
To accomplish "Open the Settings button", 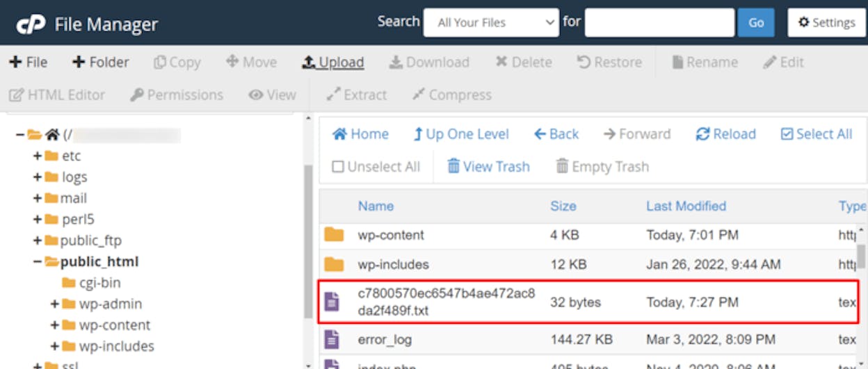I will pos(826,22).
